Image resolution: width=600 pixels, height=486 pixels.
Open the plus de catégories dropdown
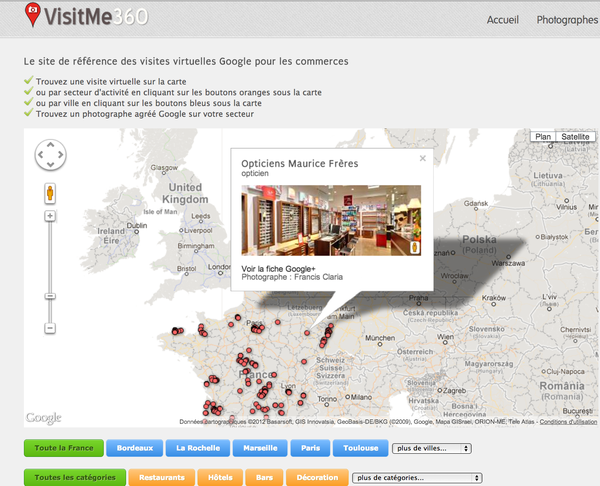pos(417,478)
